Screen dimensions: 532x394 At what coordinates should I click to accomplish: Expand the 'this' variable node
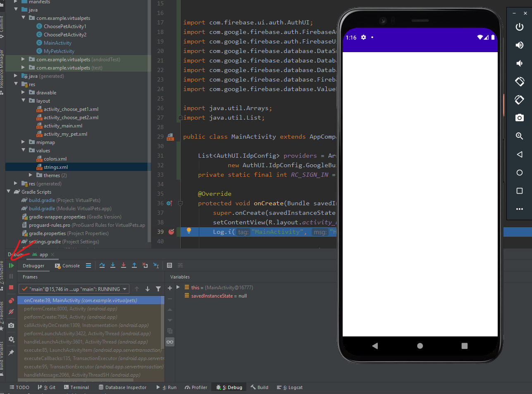point(178,287)
